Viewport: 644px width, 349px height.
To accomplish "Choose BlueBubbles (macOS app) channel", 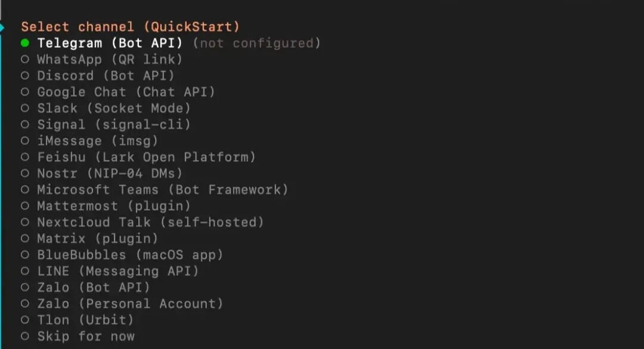I will click(130, 255).
